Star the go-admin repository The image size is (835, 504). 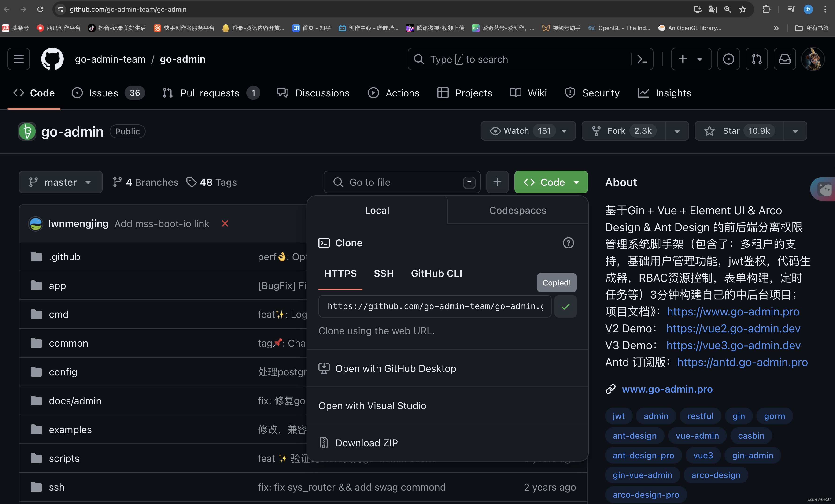click(739, 131)
